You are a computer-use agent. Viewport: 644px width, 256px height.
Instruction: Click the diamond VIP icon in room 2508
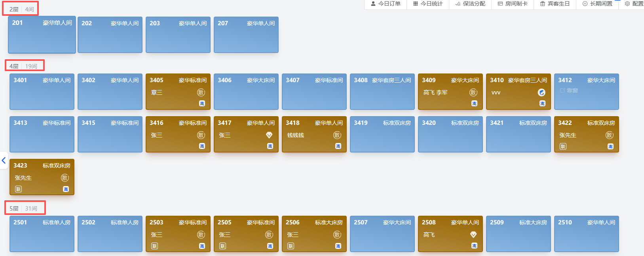coord(473,235)
